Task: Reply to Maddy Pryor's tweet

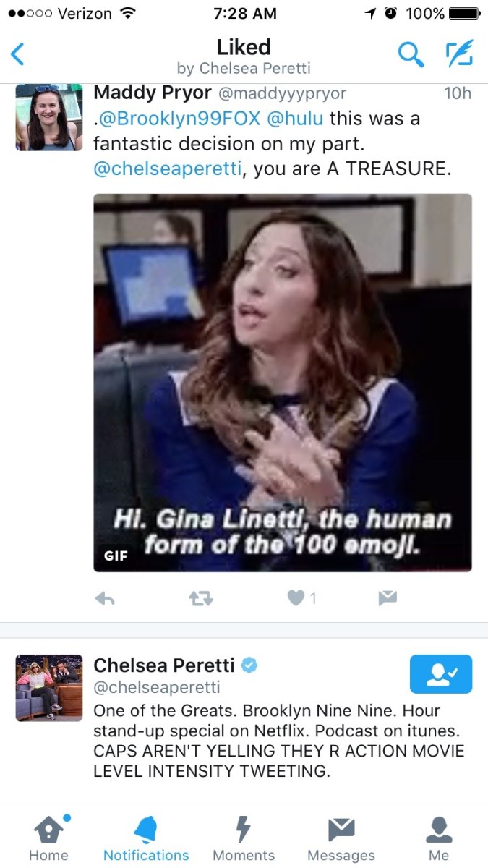Action: coord(106,598)
